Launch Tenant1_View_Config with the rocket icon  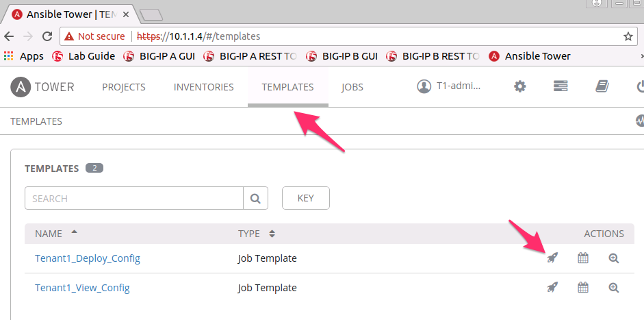[553, 288]
